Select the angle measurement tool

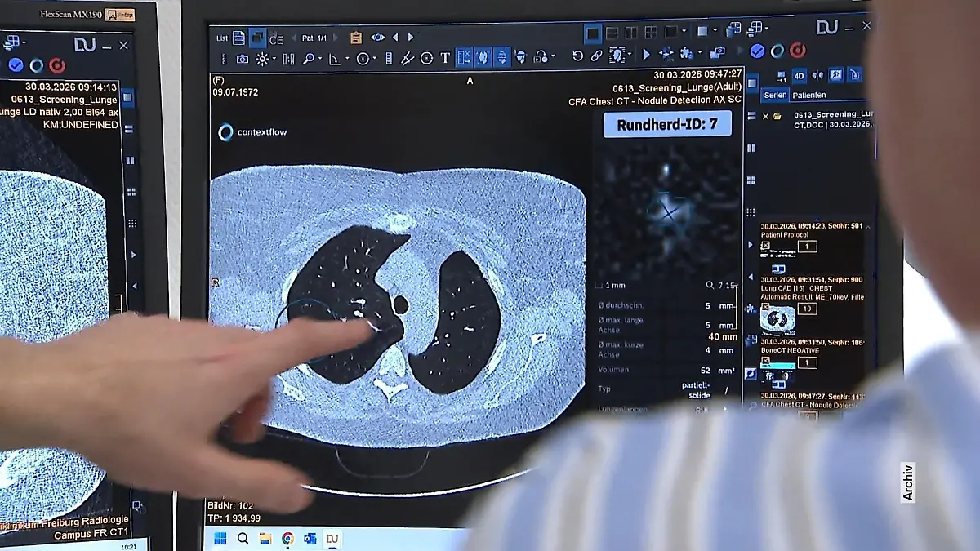[x=334, y=59]
